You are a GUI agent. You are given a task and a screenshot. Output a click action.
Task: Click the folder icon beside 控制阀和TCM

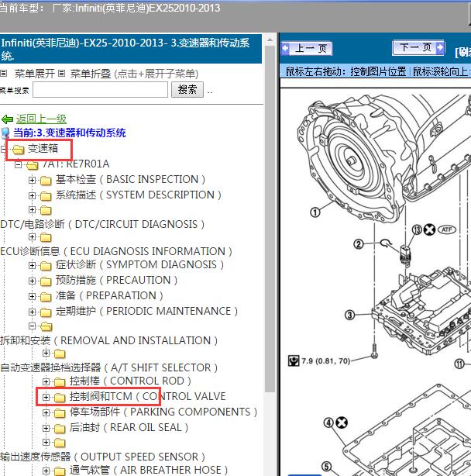click(x=60, y=398)
